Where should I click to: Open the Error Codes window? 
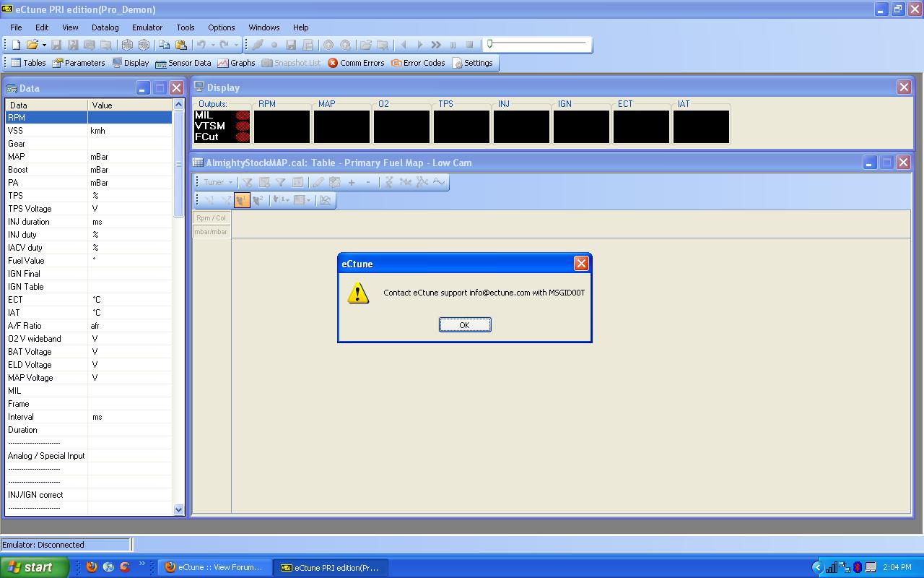418,63
